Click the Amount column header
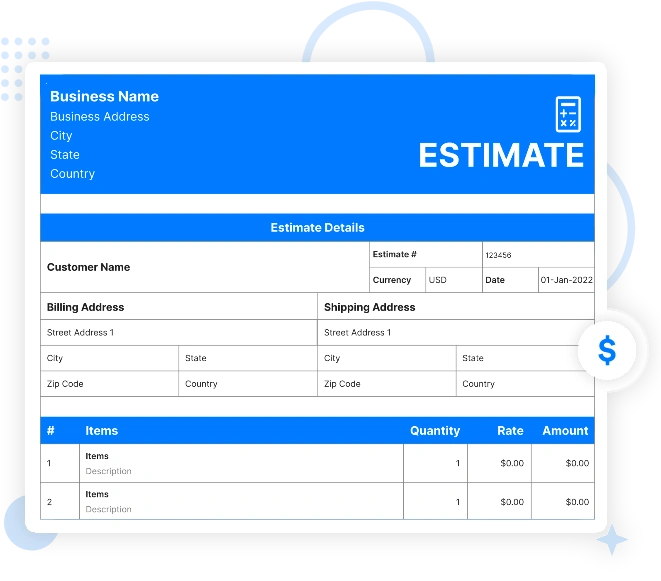The height and width of the screenshot is (581, 661). 565,430
